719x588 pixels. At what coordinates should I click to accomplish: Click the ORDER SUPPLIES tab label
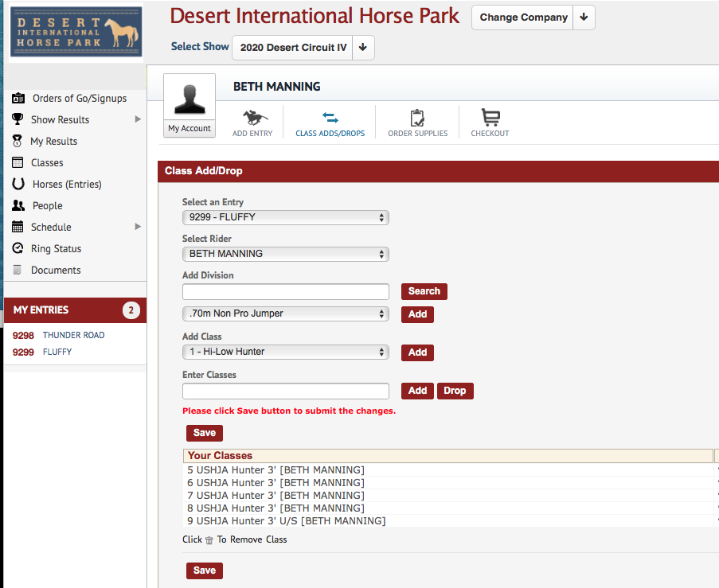pyautogui.click(x=418, y=134)
